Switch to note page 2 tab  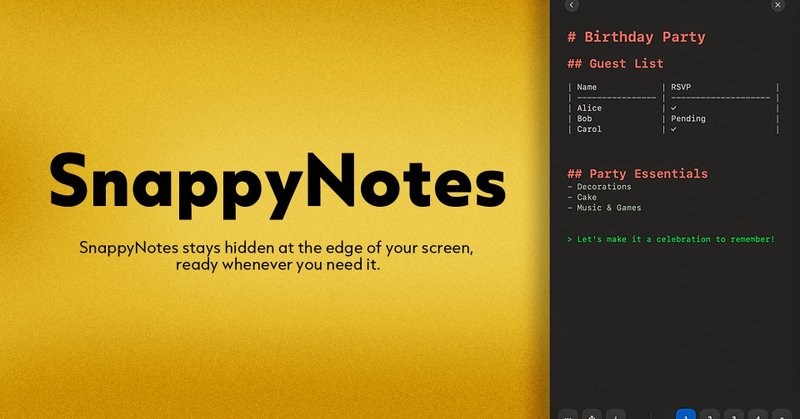(710, 414)
